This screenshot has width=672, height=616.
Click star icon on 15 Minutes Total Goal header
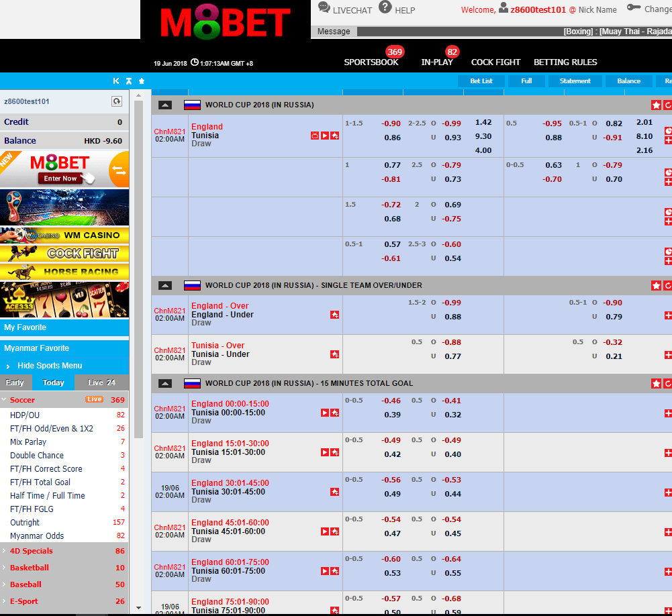pyautogui.click(x=656, y=383)
